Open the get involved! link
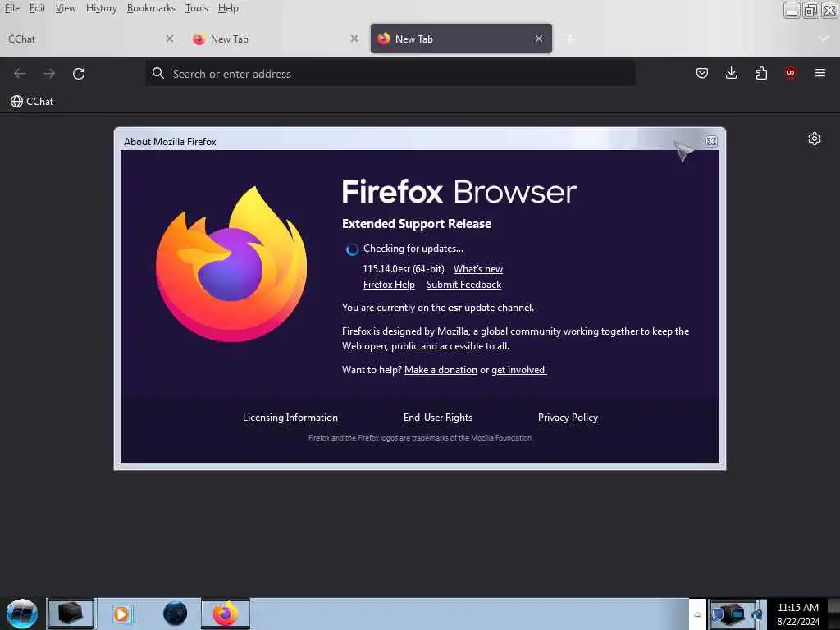This screenshot has height=630, width=840. pos(519,370)
